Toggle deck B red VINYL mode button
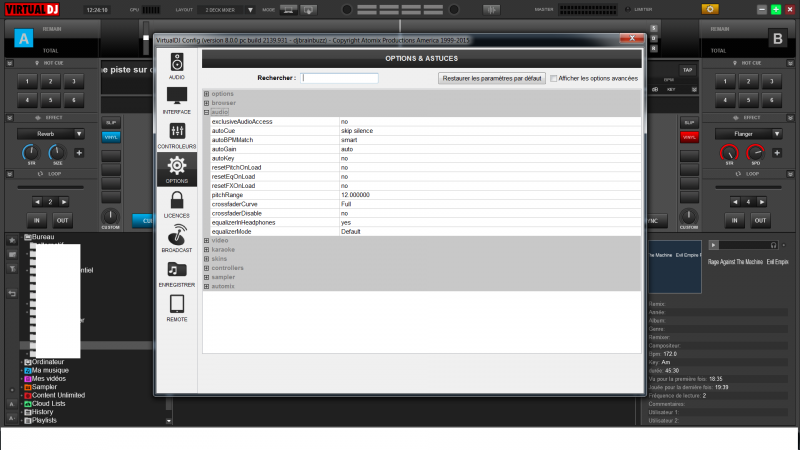 pyautogui.click(x=689, y=137)
